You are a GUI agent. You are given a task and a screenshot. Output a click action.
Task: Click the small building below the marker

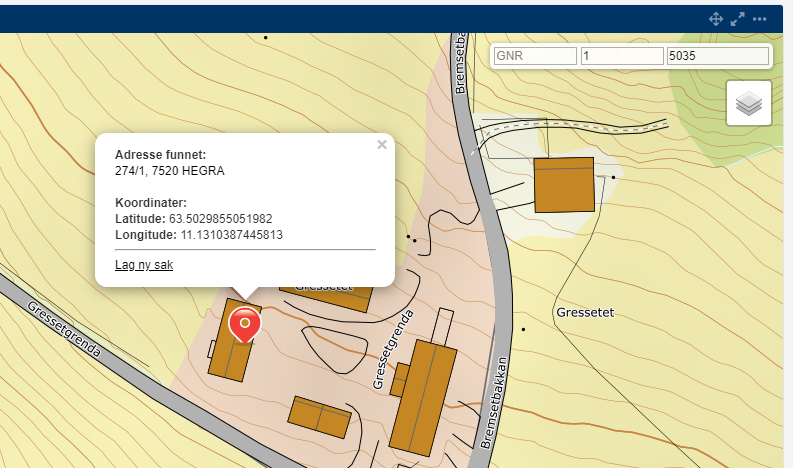[319, 415]
